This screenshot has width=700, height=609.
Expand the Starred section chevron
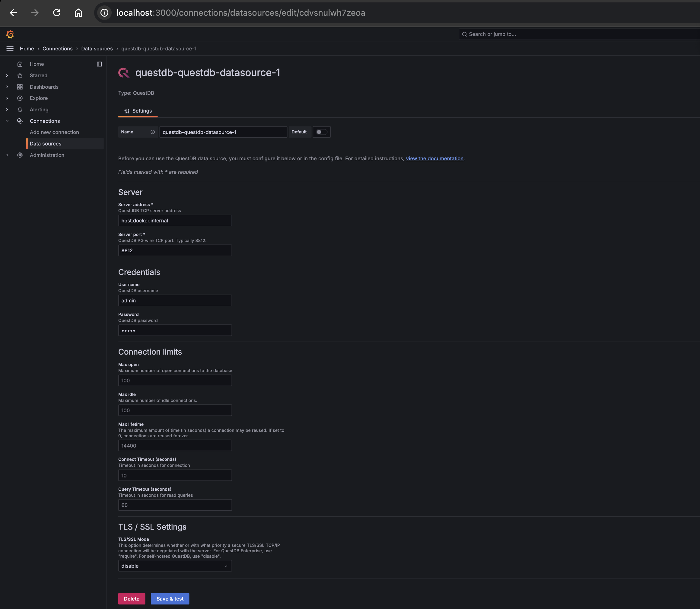click(7, 75)
